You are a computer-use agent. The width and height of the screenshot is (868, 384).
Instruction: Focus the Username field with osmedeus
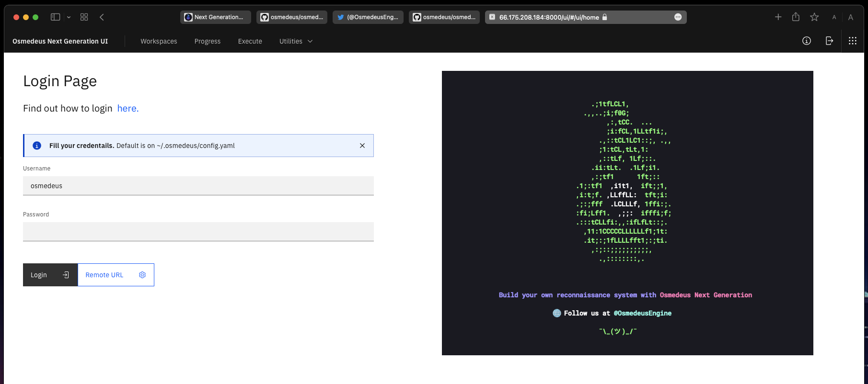pyautogui.click(x=198, y=186)
